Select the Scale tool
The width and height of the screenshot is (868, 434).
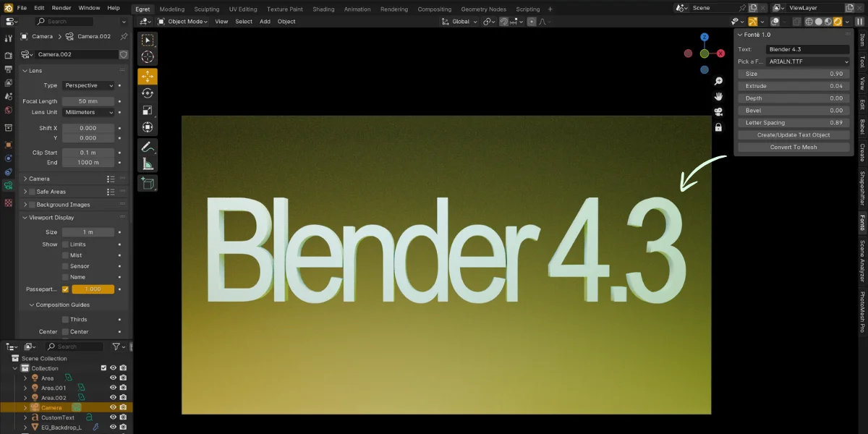point(148,110)
